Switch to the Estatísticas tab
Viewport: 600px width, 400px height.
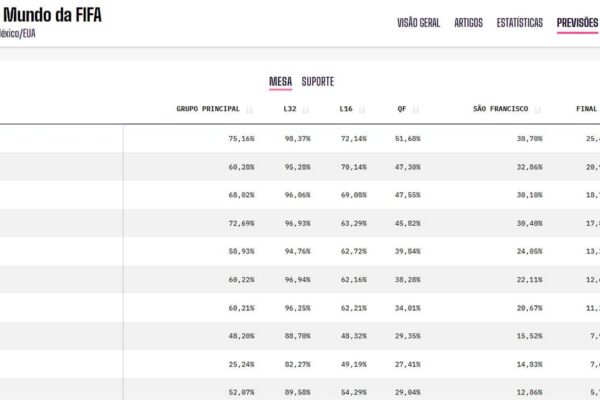tap(520, 23)
